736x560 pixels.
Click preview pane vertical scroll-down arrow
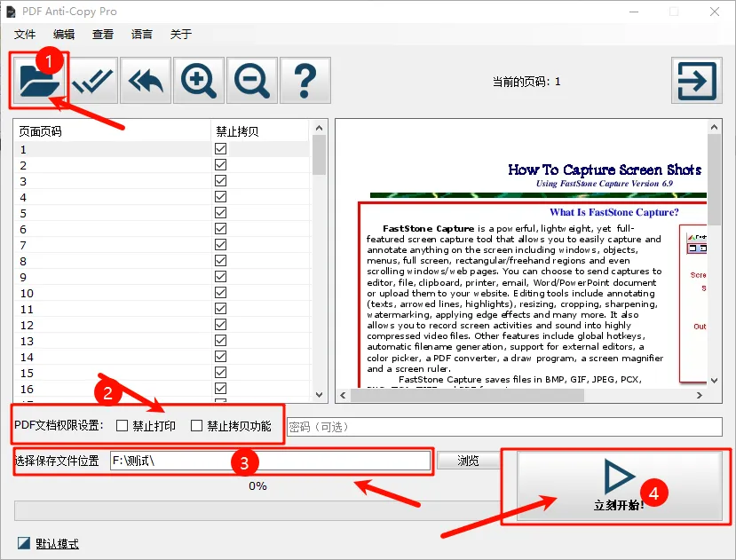pos(714,380)
